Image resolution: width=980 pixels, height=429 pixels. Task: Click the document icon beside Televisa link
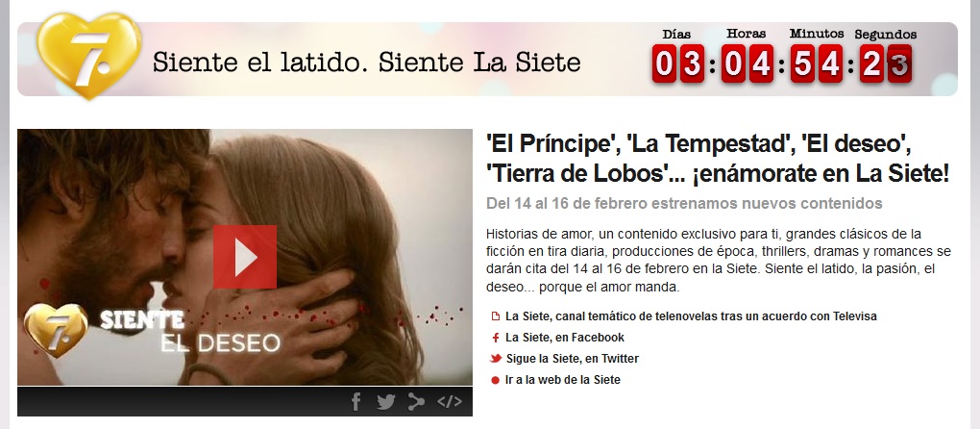click(496, 316)
